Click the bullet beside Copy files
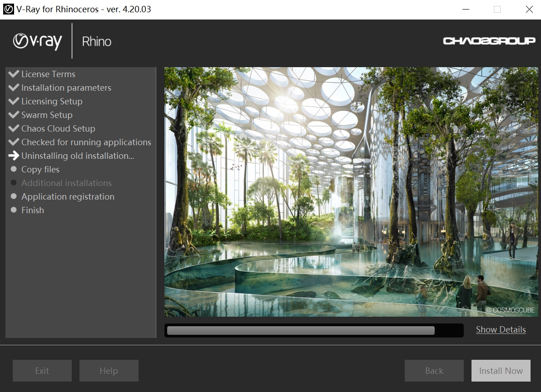Image resolution: width=541 pixels, height=392 pixels. click(x=14, y=169)
